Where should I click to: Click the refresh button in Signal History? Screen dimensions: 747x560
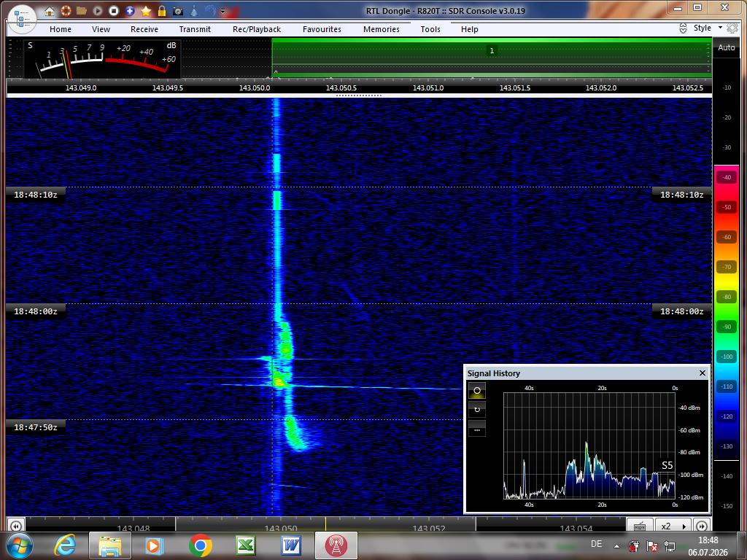(477, 410)
